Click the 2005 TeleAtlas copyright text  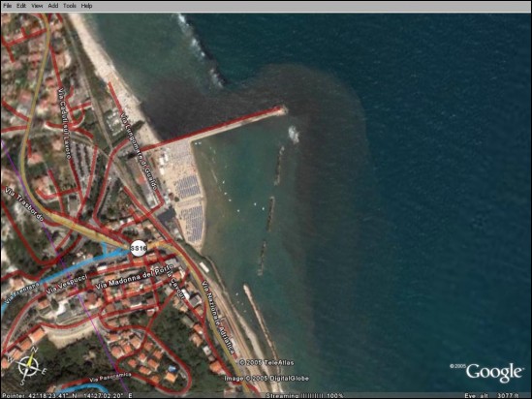(x=266, y=363)
